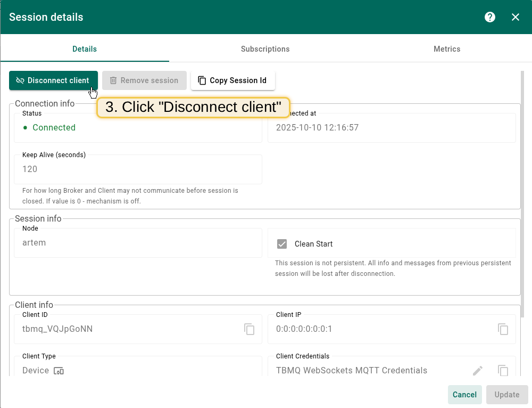
Task: Copy the Client ID value
Action: coord(249,329)
